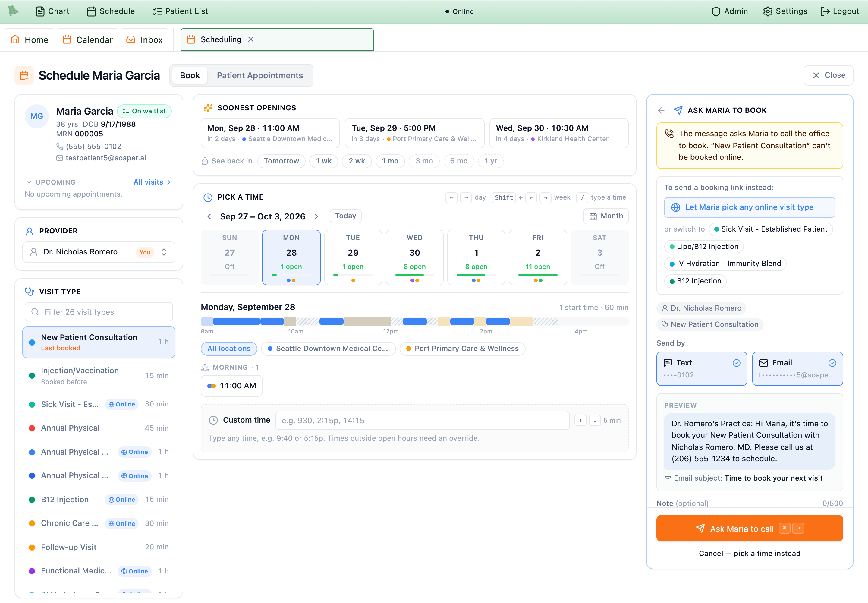Click the Logout icon

pyautogui.click(x=825, y=11)
